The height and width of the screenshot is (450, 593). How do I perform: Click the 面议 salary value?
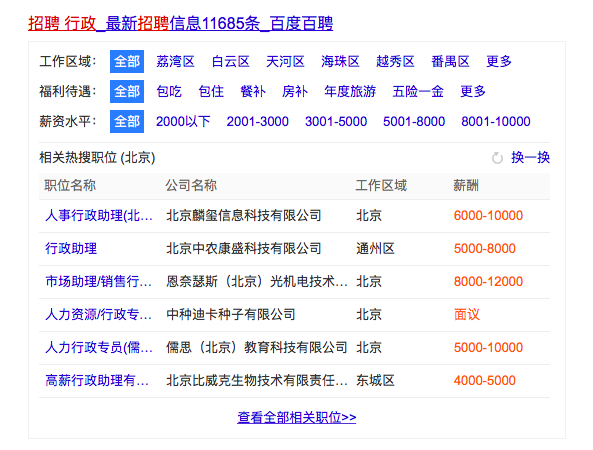click(x=467, y=314)
